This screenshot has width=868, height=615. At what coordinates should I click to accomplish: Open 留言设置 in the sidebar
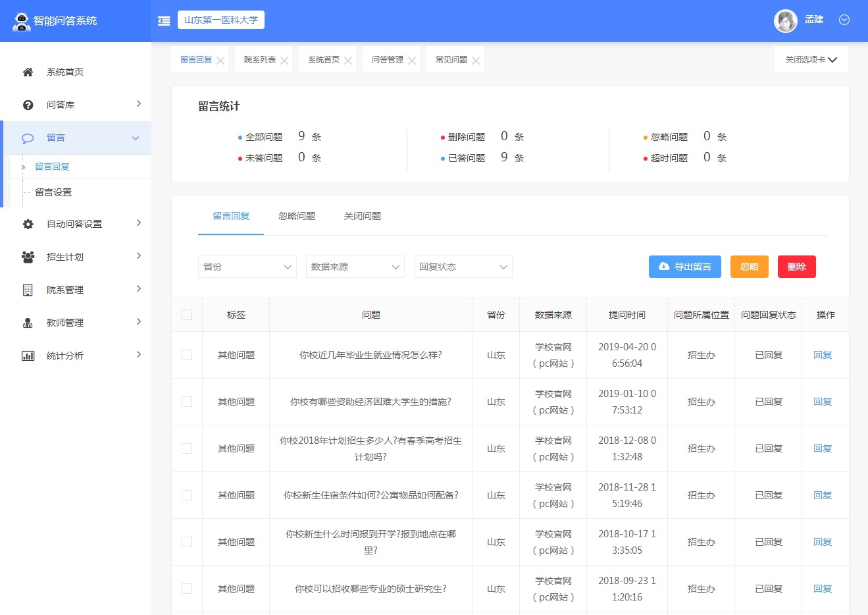[53, 192]
